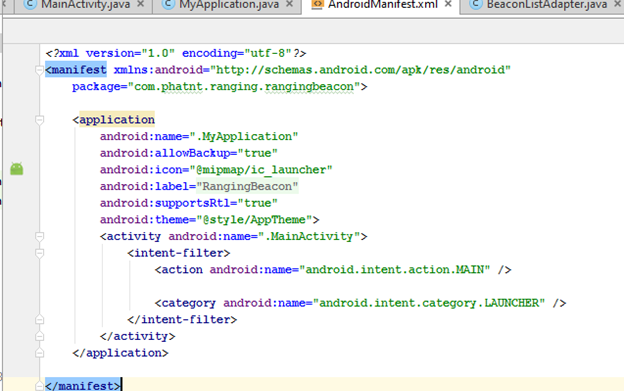Click the opening intent-filter tag
This screenshot has height=391, width=624.
point(179,253)
